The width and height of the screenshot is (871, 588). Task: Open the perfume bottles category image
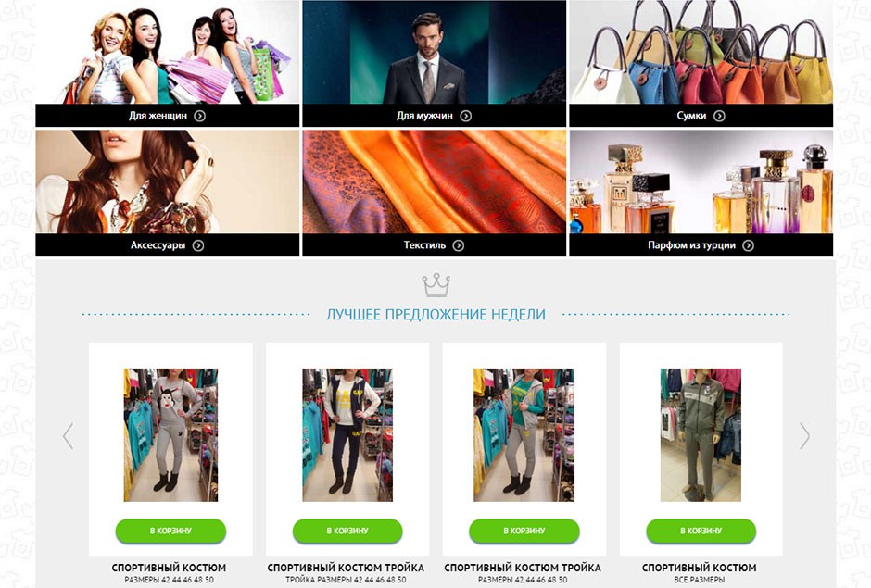tap(701, 181)
